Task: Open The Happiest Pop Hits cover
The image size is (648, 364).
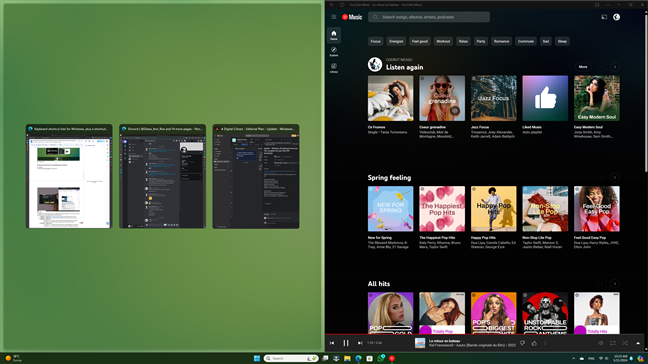Action: pyautogui.click(x=442, y=209)
